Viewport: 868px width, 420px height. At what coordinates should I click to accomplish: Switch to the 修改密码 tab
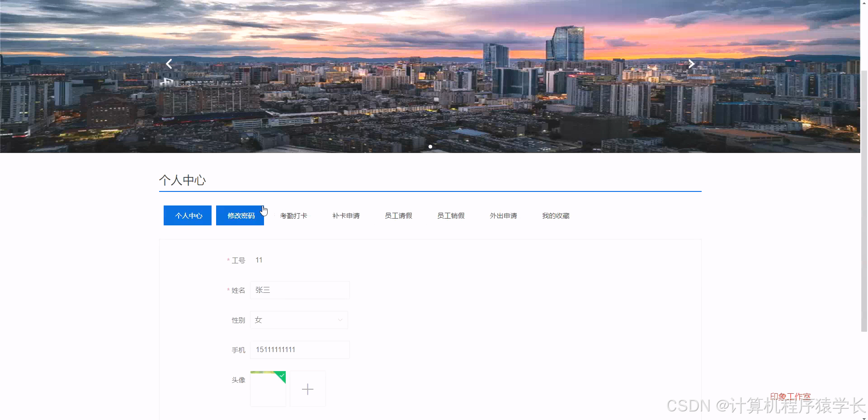pyautogui.click(x=240, y=215)
